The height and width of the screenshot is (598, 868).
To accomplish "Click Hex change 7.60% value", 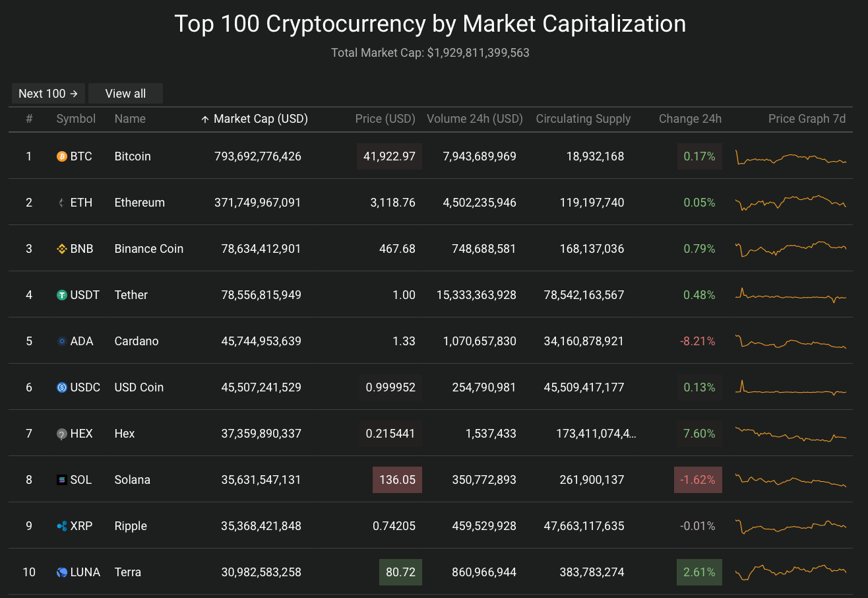I will tap(699, 434).
